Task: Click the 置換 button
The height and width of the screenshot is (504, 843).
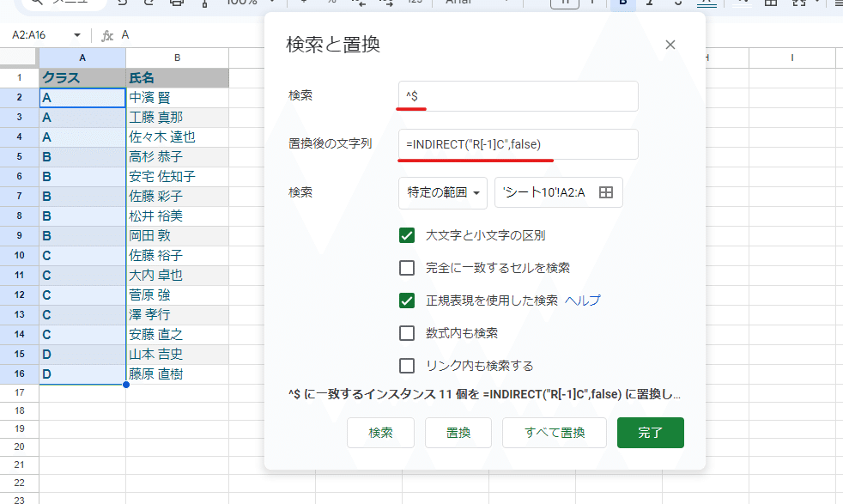Action: (x=458, y=433)
